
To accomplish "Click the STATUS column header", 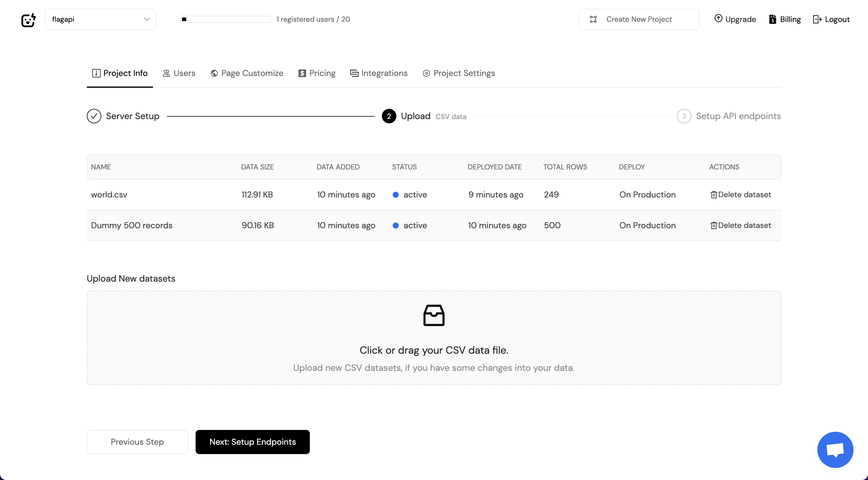I will (404, 167).
